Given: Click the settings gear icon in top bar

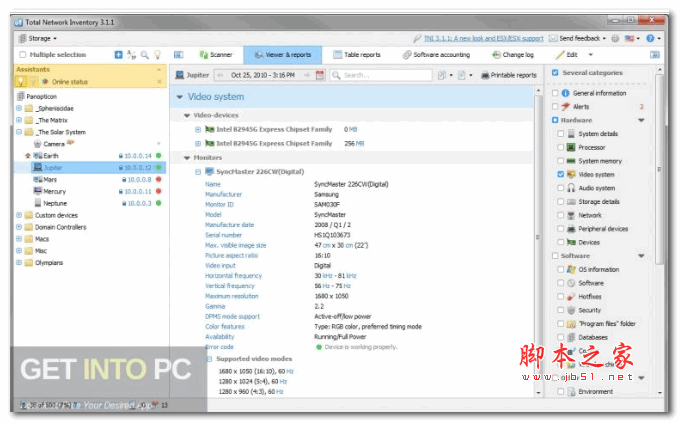Looking at the screenshot, I should 615,38.
